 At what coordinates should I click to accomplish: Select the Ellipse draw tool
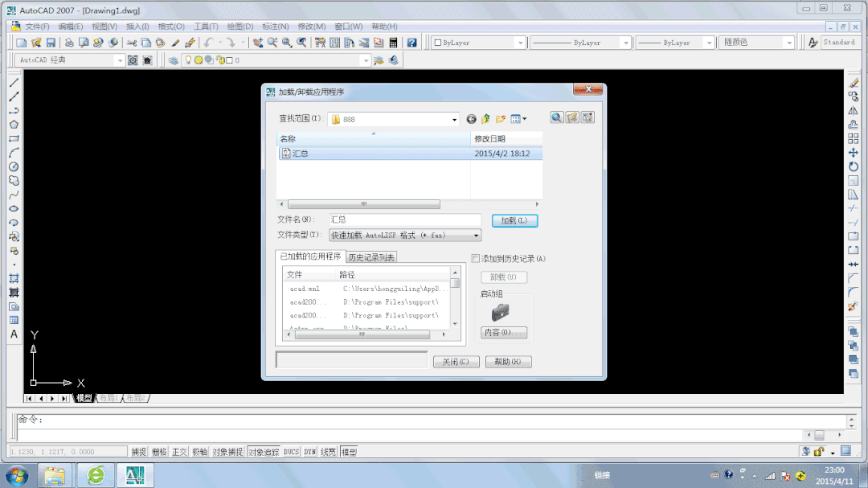pyautogui.click(x=14, y=209)
